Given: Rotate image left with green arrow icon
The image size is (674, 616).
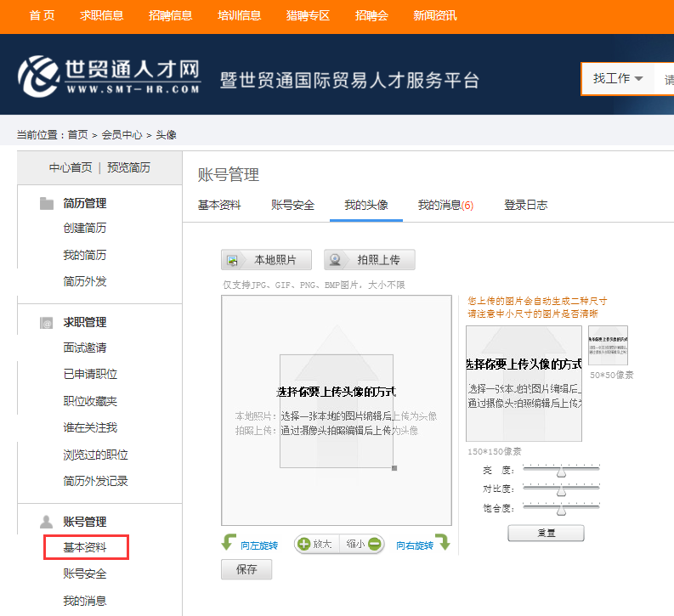Looking at the screenshot, I should 229,545.
